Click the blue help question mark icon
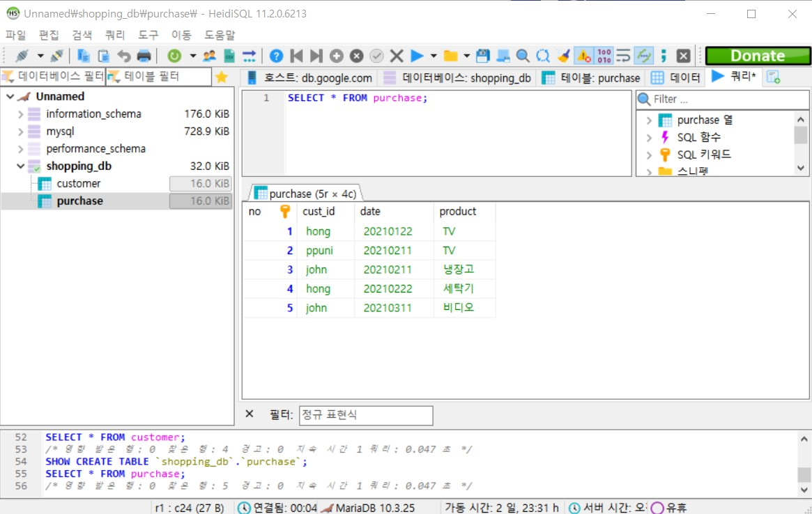Image resolution: width=812 pixels, height=514 pixels. click(277, 56)
